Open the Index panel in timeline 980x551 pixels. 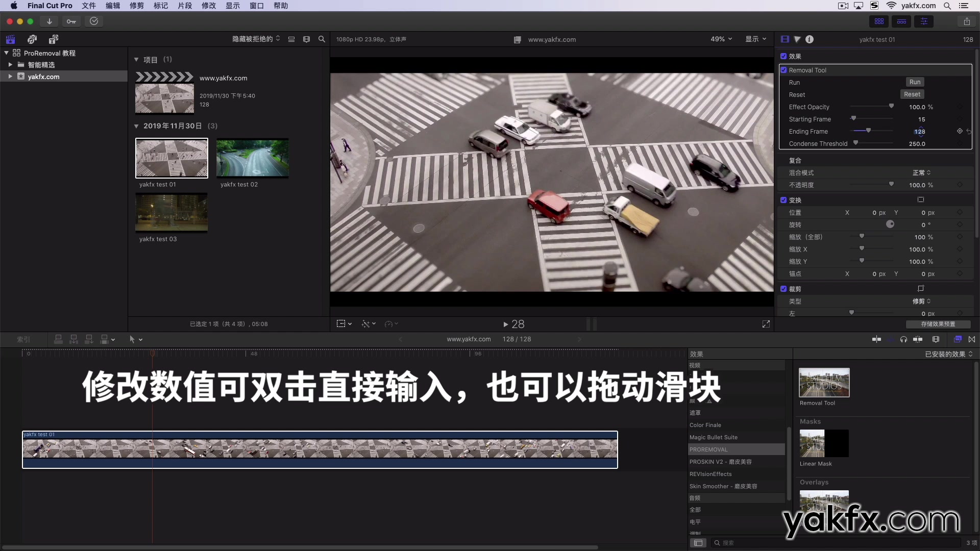(23, 339)
